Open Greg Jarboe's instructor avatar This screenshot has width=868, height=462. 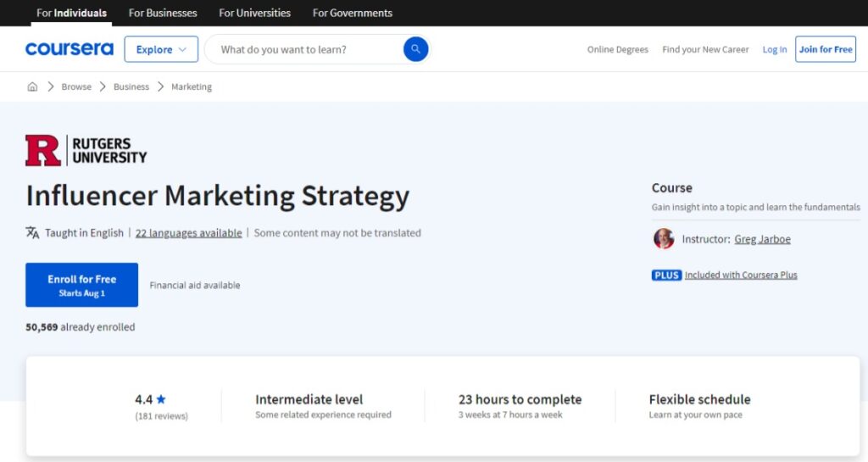664,238
